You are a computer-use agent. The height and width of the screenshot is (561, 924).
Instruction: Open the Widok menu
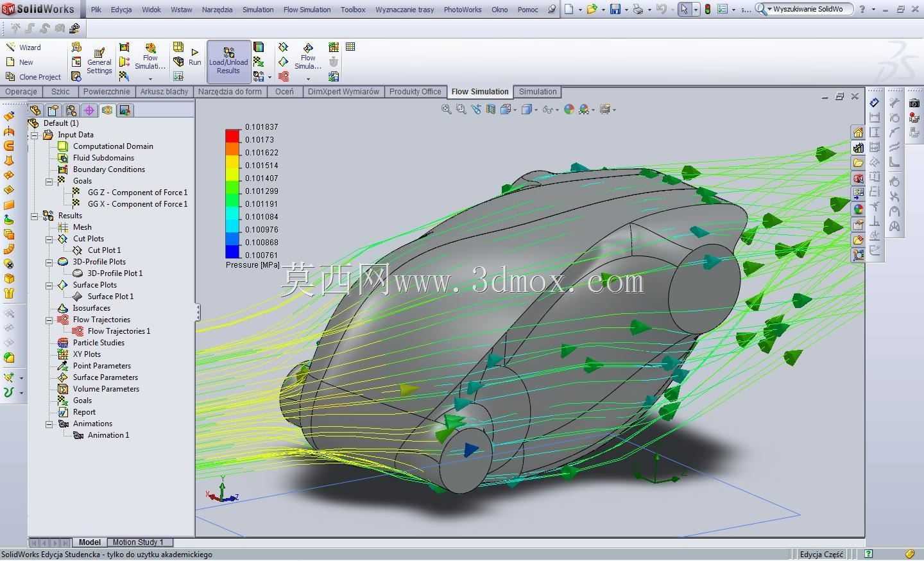(x=151, y=10)
